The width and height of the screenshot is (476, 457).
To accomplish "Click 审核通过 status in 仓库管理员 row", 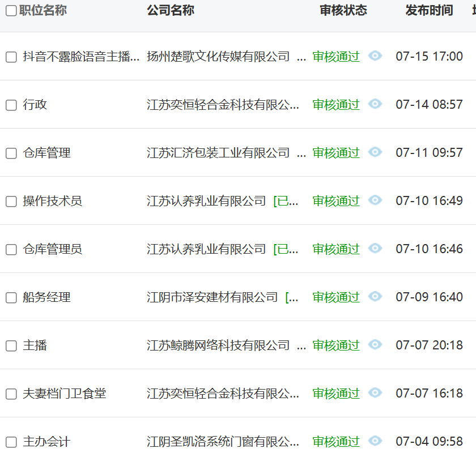I will (x=337, y=249).
